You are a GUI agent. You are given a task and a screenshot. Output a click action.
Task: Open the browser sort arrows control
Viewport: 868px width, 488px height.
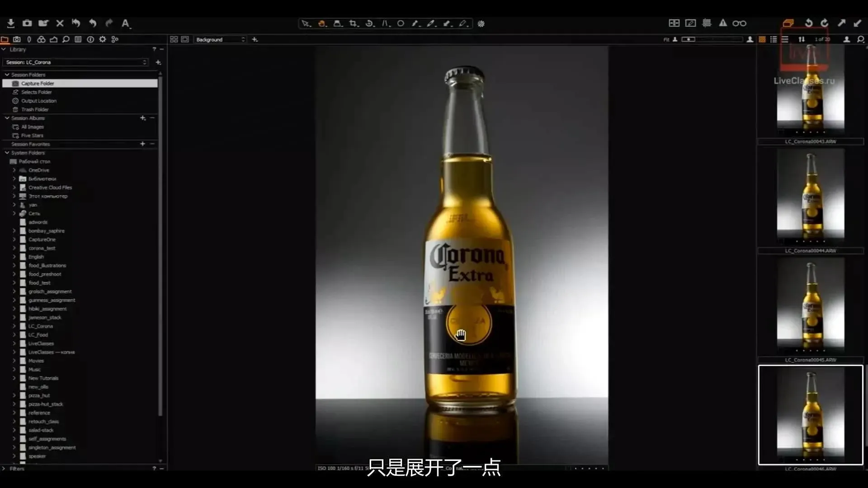pos(802,40)
